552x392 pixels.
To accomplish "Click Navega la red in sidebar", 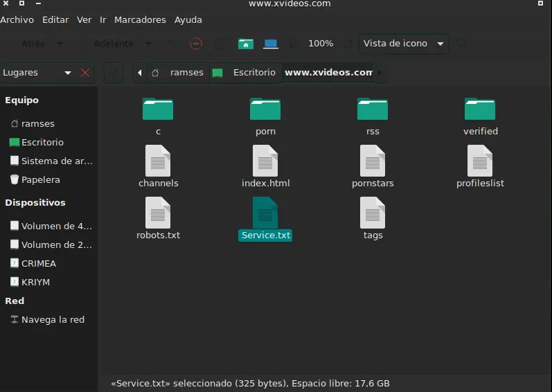I will pos(48,319).
